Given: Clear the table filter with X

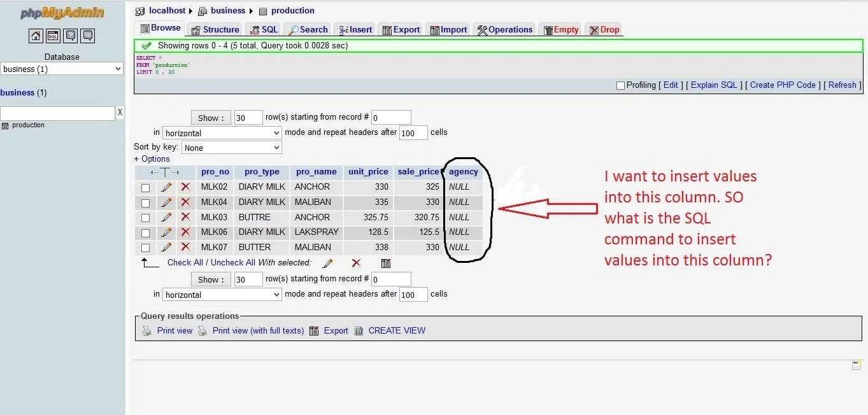Looking at the screenshot, I should coord(120,113).
